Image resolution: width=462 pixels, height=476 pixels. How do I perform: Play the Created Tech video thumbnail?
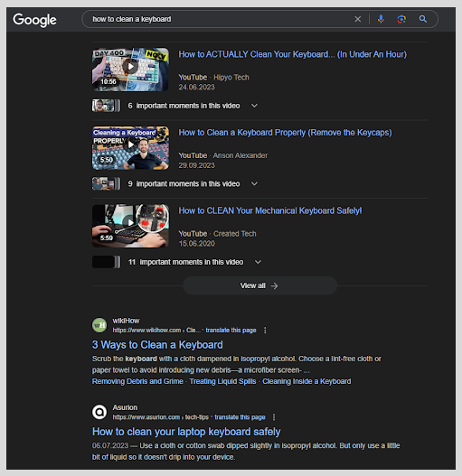tap(130, 226)
